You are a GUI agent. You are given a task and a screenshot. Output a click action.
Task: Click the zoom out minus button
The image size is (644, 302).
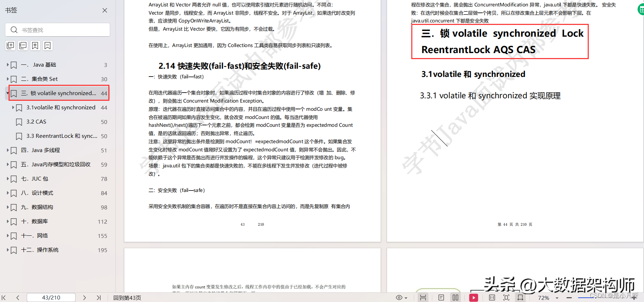click(x=569, y=298)
